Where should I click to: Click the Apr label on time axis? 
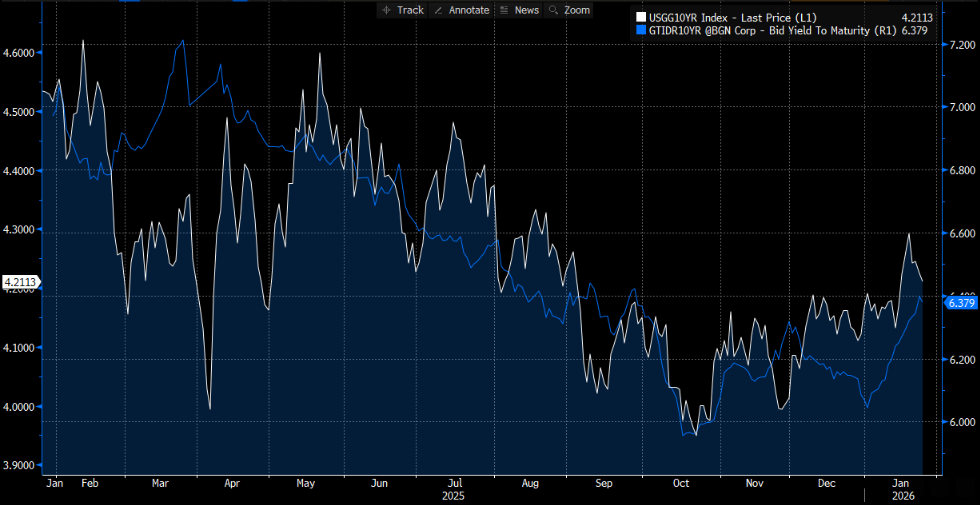(x=231, y=483)
